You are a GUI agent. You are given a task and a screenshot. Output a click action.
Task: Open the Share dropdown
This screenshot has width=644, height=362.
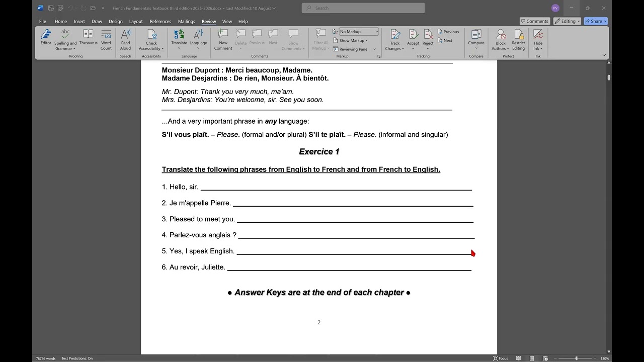tap(596, 21)
